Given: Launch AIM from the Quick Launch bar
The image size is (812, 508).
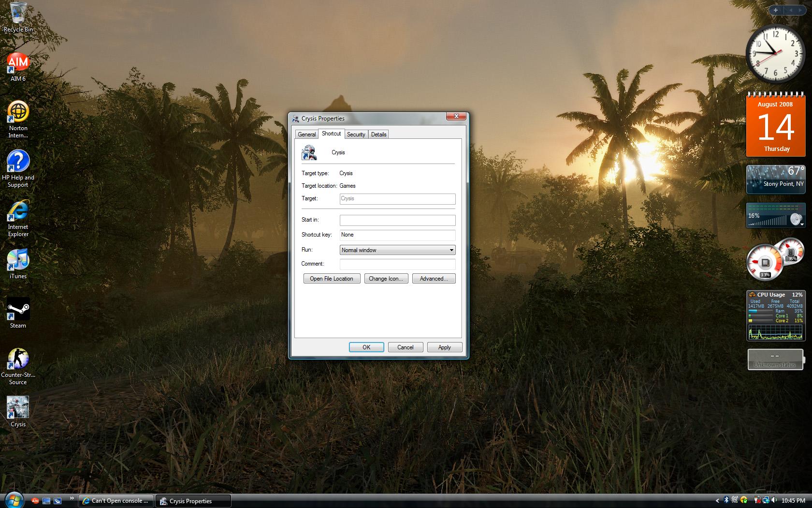Looking at the screenshot, I should [x=35, y=501].
